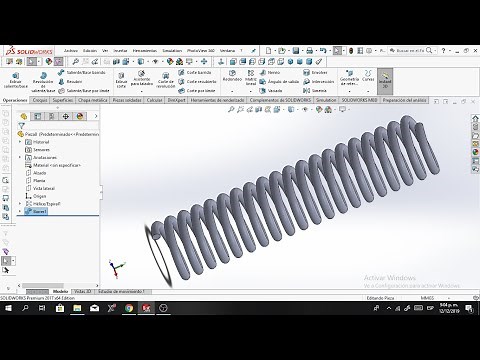This screenshot has height=360, width=480.
Task: Click the Vaciado shell tool
Action: pyautogui.click(x=271, y=91)
